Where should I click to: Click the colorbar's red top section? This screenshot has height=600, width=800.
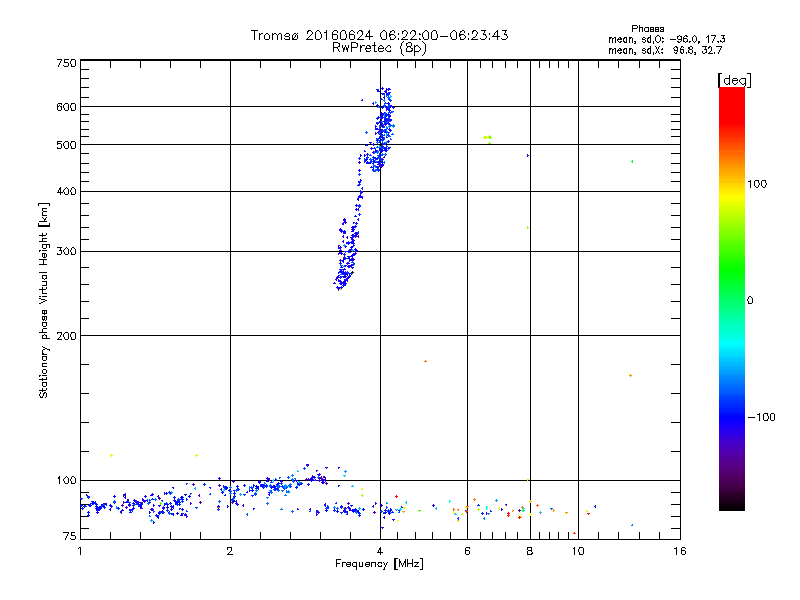[x=732, y=105]
